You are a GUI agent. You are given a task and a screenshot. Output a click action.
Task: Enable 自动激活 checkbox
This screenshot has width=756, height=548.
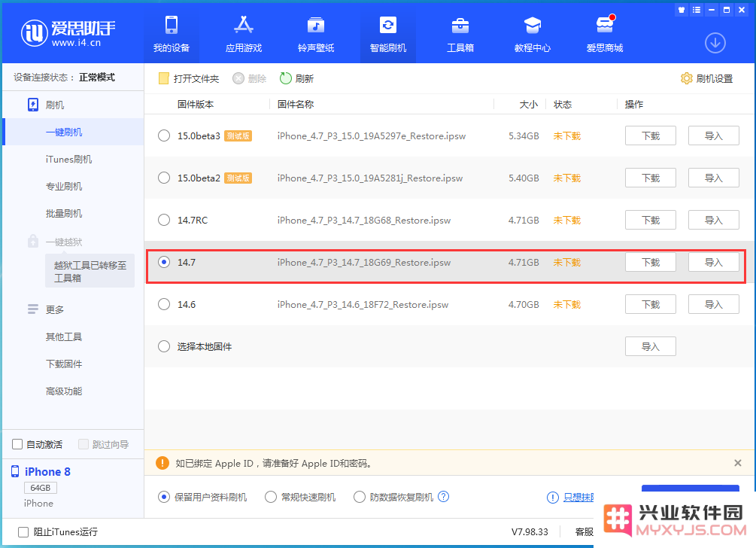click(17, 444)
